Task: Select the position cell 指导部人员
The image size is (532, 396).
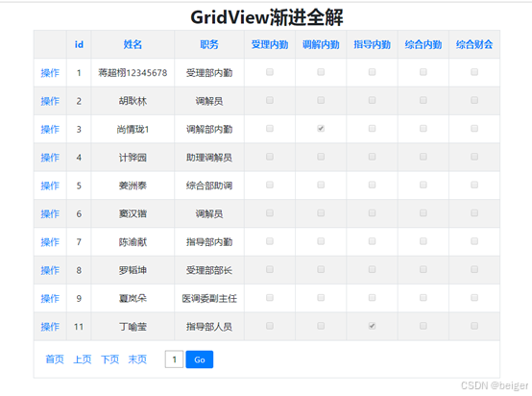Action: coord(209,327)
